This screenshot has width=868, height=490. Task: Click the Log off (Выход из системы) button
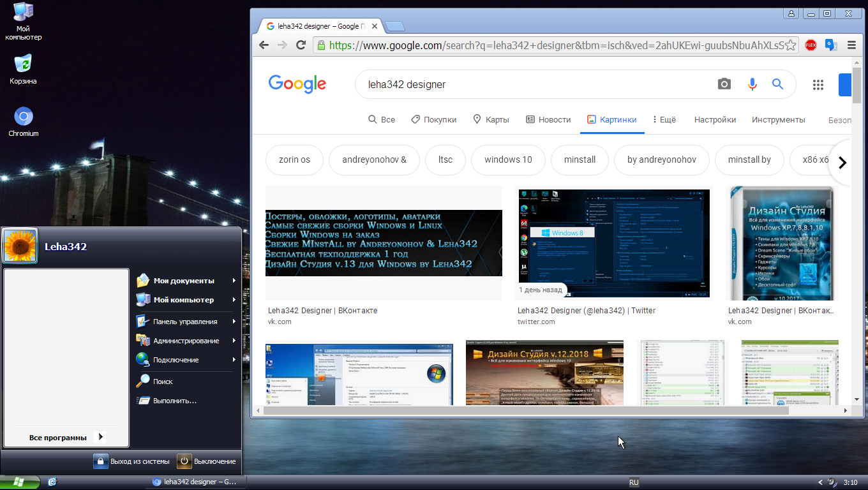click(x=132, y=461)
